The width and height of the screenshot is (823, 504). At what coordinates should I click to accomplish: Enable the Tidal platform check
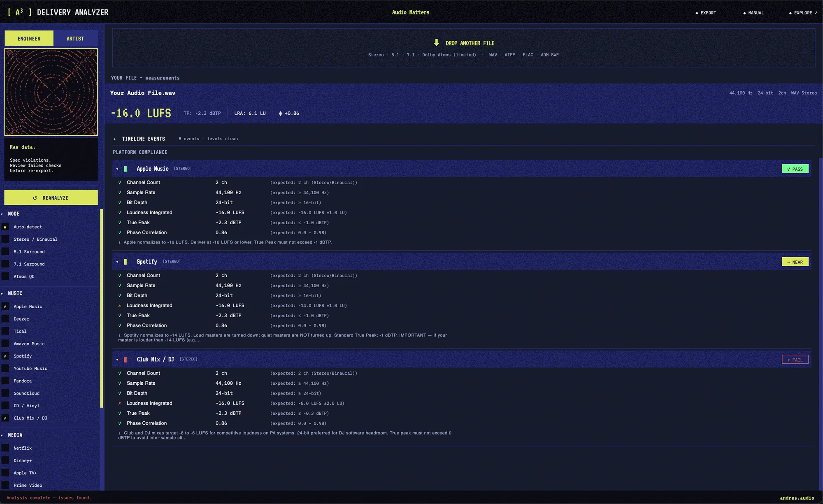[x=5, y=331]
